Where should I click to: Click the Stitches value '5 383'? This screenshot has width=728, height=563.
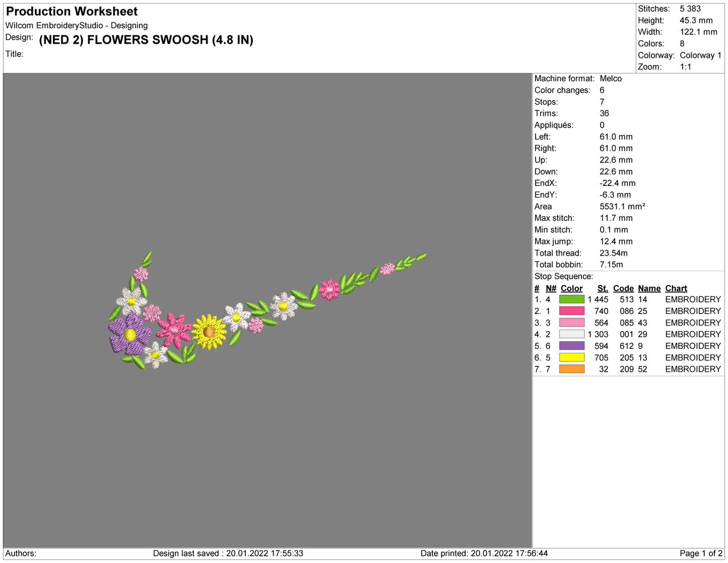pos(690,9)
